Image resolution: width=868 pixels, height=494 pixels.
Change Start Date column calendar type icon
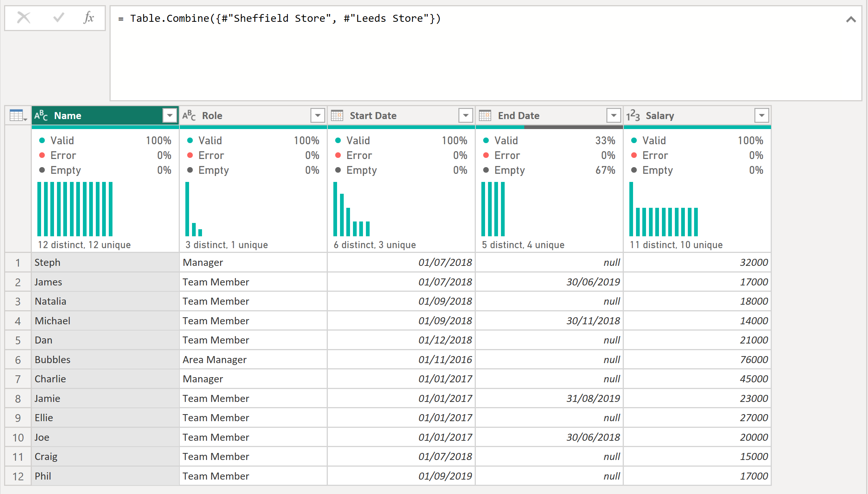[x=337, y=116]
